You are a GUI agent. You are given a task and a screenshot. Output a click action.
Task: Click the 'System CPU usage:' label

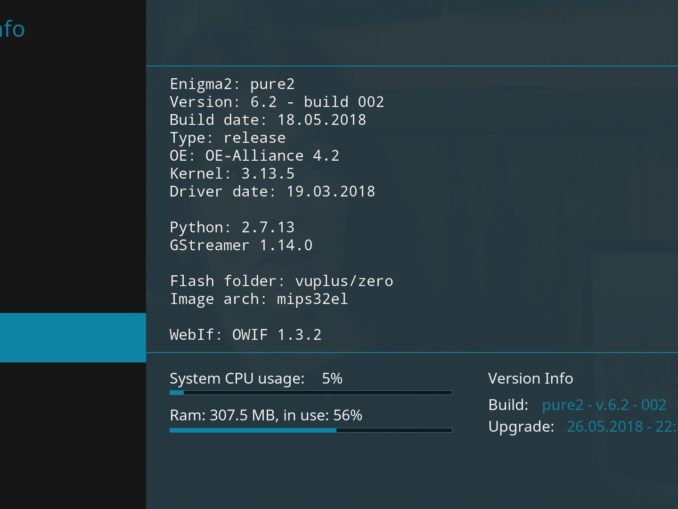point(237,379)
